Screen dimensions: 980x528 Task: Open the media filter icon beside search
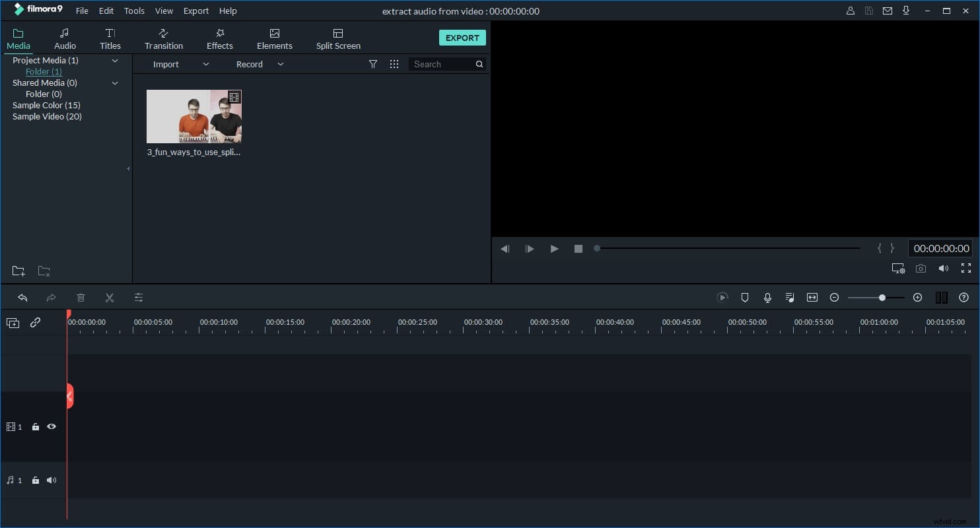373,64
